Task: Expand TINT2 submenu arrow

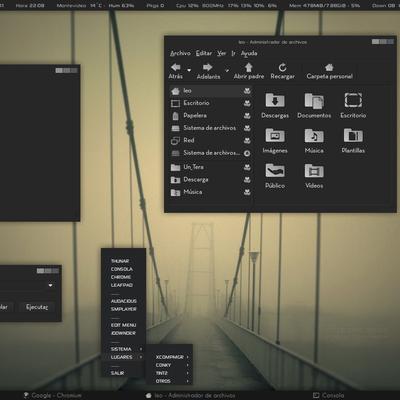Action: click(188, 373)
